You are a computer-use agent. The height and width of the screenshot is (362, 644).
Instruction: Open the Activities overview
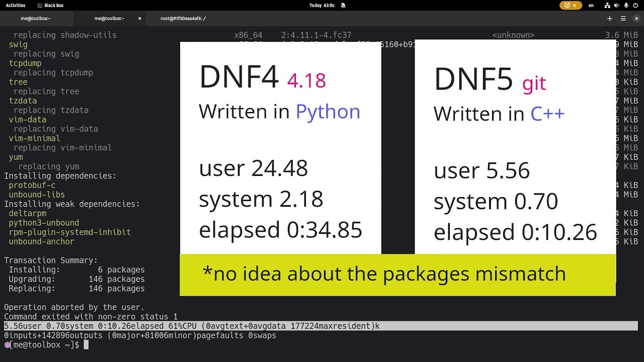click(x=15, y=6)
